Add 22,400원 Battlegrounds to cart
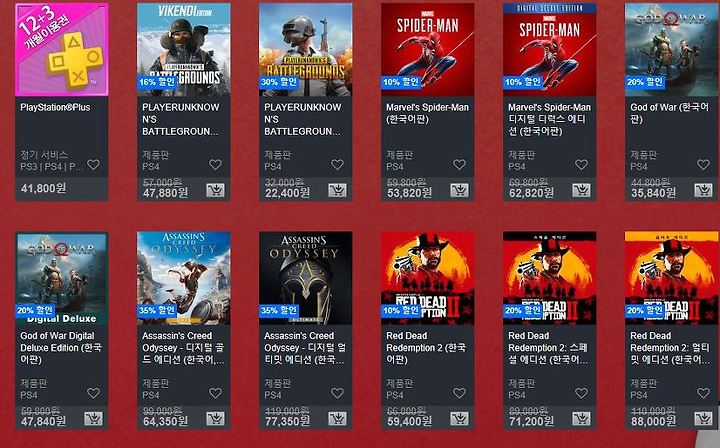 [x=338, y=190]
